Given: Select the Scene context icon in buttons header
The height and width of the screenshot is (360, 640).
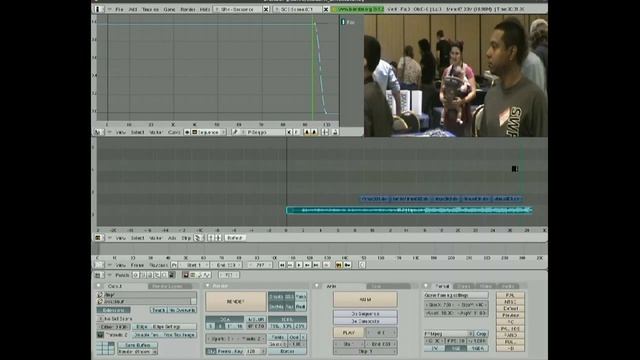Looking at the screenshot, I should point(171,275).
